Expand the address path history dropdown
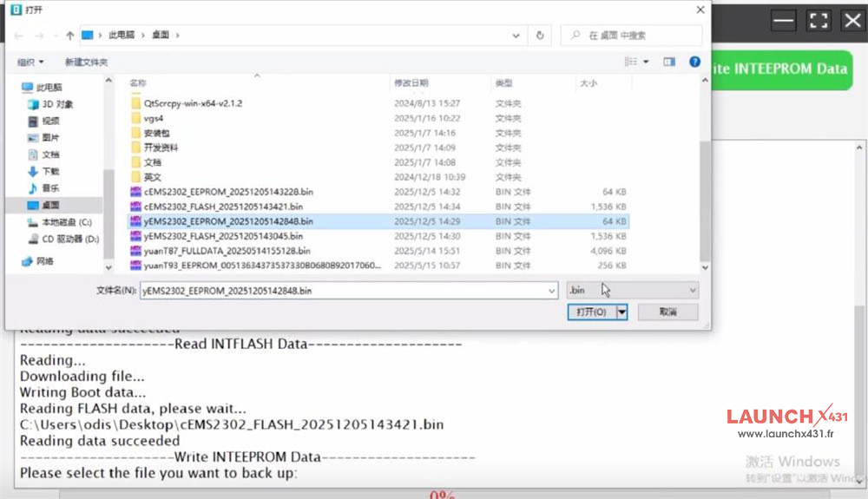The width and height of the screenshot is (868, 499). tap(516, 36)
